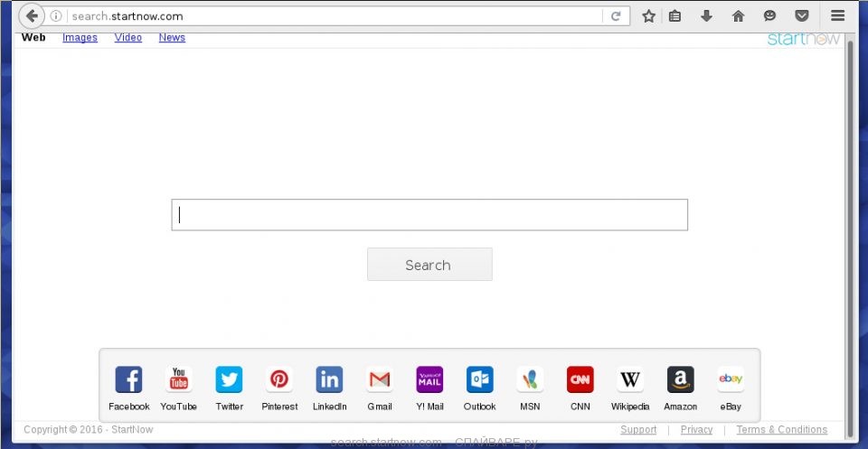
Task: Open the Twitter shortcut icon
Action: [229, 379]
